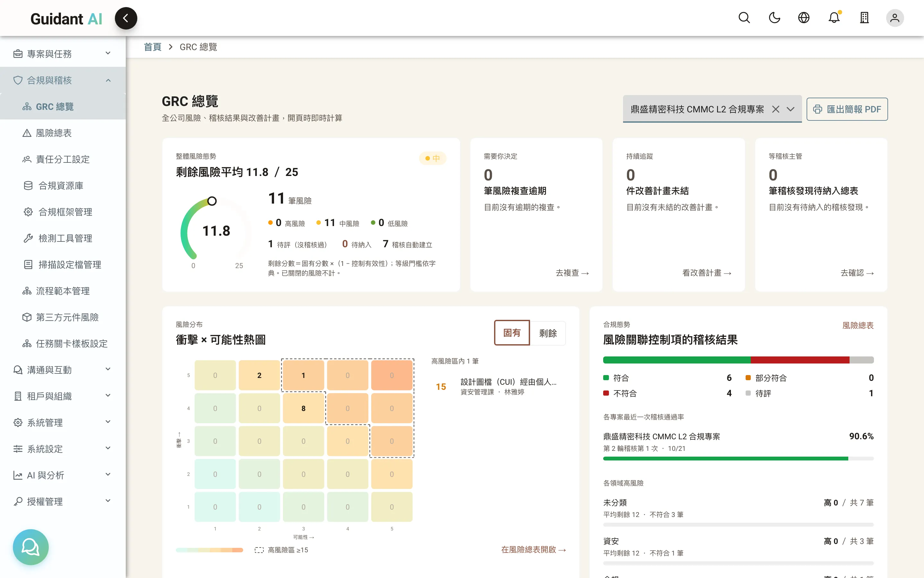The image size is (924, 578).
Task: Open the GRC 總覽 sidebar item
Action: pyautogui.click(x=63, y=106)
